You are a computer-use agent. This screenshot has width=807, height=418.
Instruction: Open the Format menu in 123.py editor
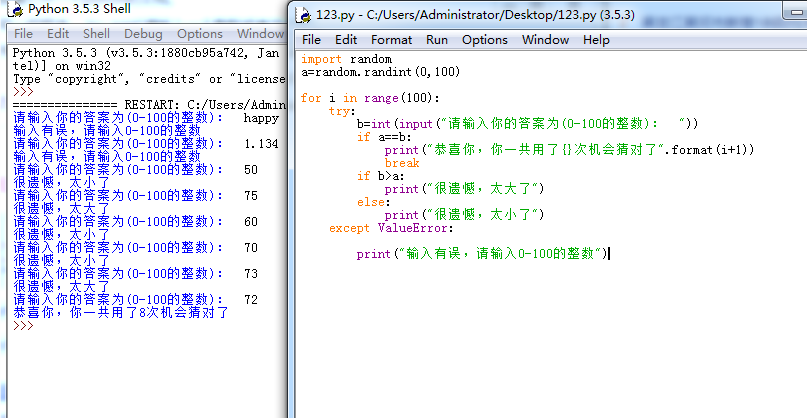pos(392,40)
